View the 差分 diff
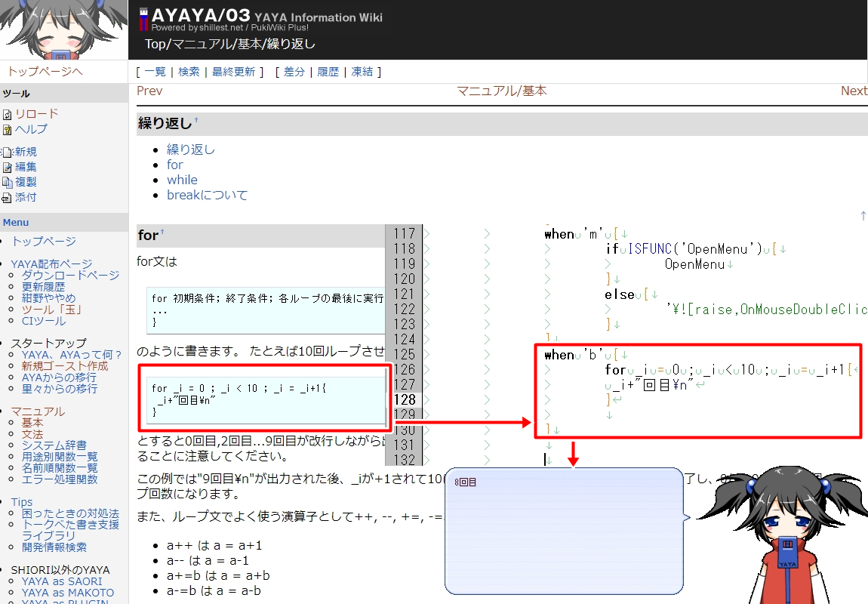This screenshot has width=868, height=604. click(x=294, y=72)
